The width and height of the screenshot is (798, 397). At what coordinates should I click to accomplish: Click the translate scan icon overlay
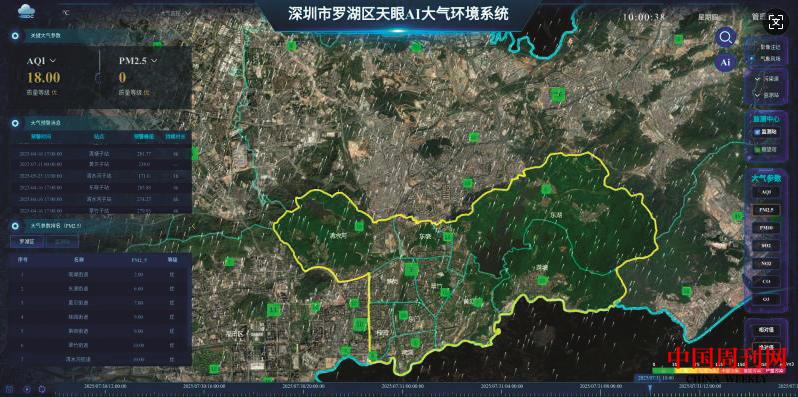pos(776,22)
